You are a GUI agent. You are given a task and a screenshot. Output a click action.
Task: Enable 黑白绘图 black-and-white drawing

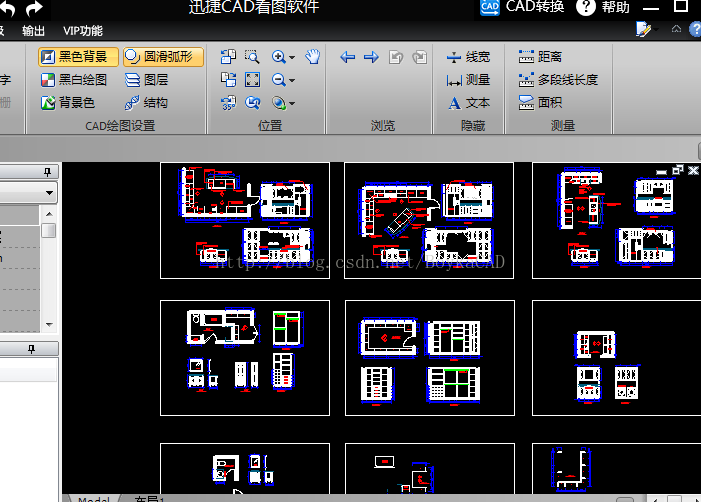[74, 80]
